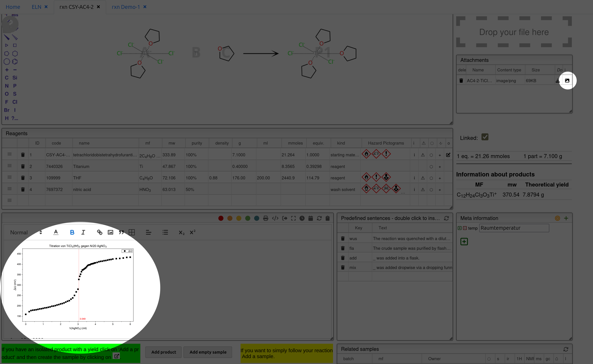Print the reaction notes with printer icon
The image size is (593, 364).
click(x=265, y=218)
